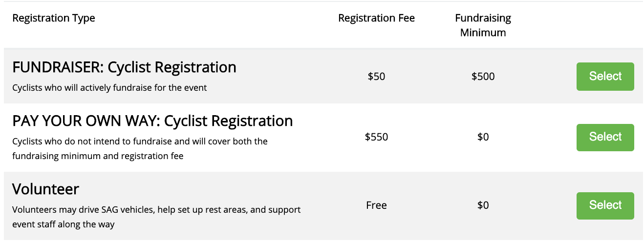Click the fundraiser cyclists description text
This screenshot has height=242, width=644.
click(x=109, y=88)
